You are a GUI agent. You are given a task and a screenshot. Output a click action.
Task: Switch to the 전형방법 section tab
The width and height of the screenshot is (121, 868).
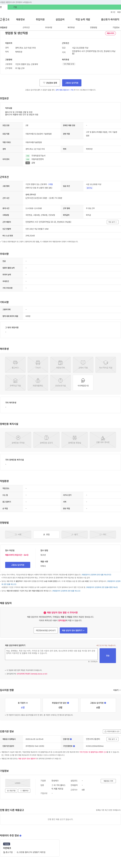tap(93, 28)
